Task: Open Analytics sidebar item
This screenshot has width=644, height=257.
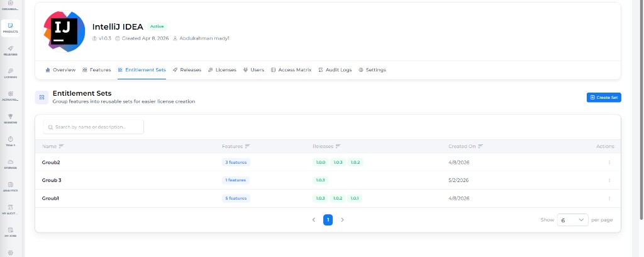Action: click(x=10, y=187)
